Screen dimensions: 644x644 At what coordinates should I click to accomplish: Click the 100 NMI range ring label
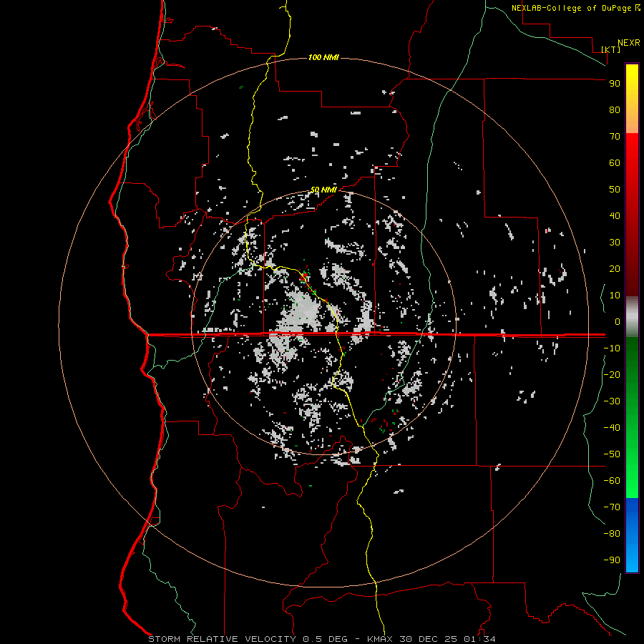pyautogui.click(x=323, y=57)
